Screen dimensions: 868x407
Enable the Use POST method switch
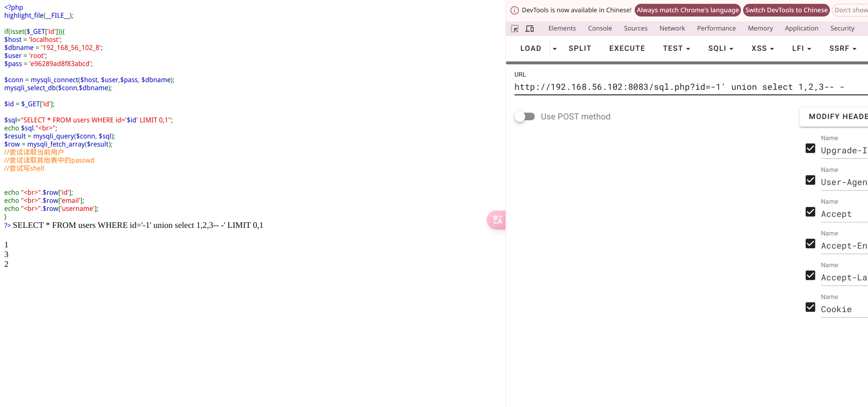tap(525, 116)
